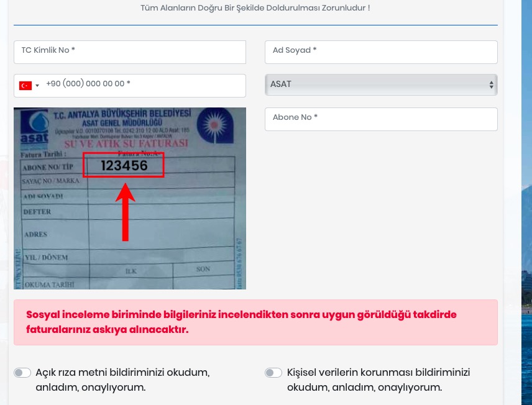Viewport: 532px width, 405px height.
Task: Toggle Kişisel verilerin korunması consent switch
Action: [x=273, y=373]
